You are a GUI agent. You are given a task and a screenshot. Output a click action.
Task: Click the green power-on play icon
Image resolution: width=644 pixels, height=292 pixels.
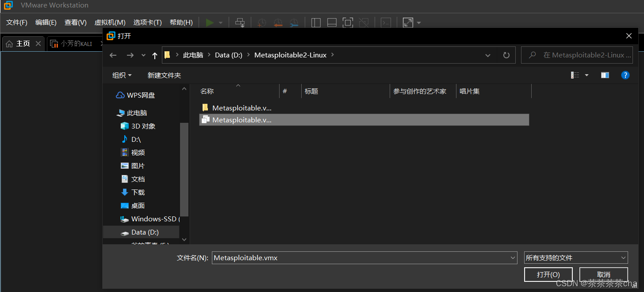click(210, 23)
